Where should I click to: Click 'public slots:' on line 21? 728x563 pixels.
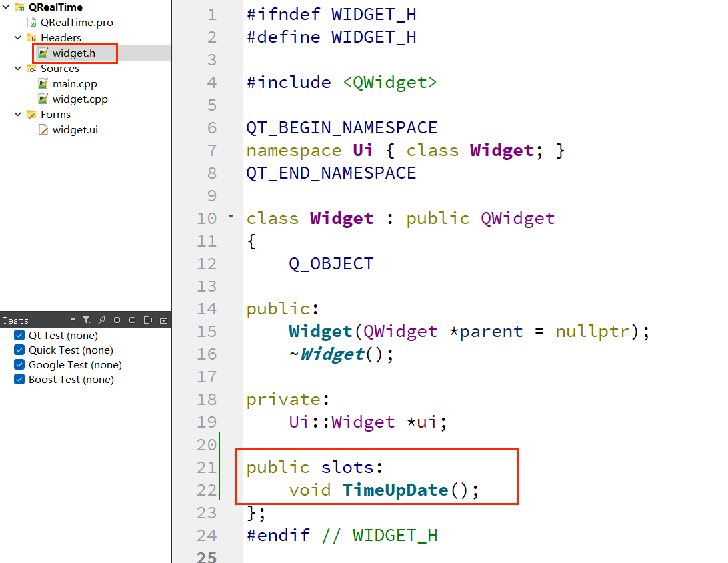pos(315,467)
